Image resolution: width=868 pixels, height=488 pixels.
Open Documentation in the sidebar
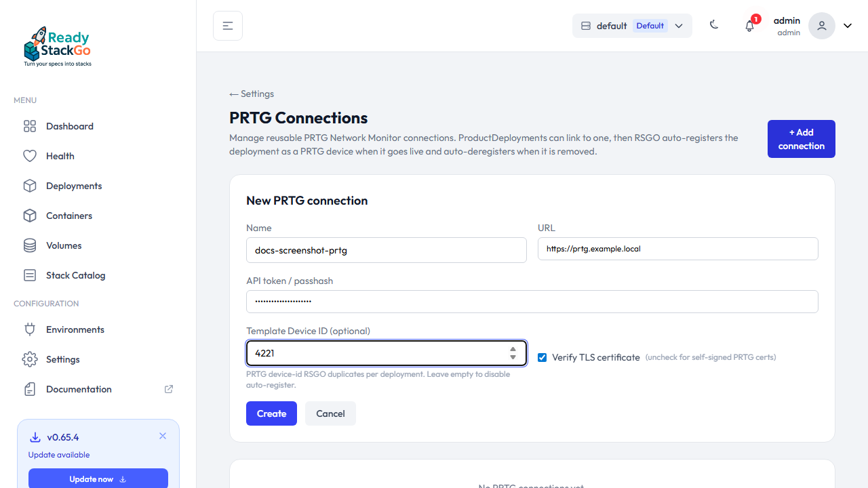pyautogui.click(x=98, y=389)
